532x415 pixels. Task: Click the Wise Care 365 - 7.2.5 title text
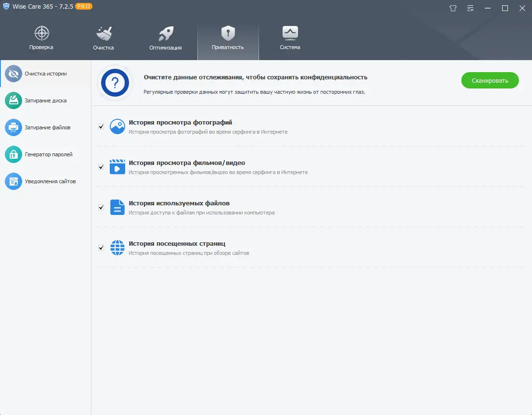pos(43,6)
